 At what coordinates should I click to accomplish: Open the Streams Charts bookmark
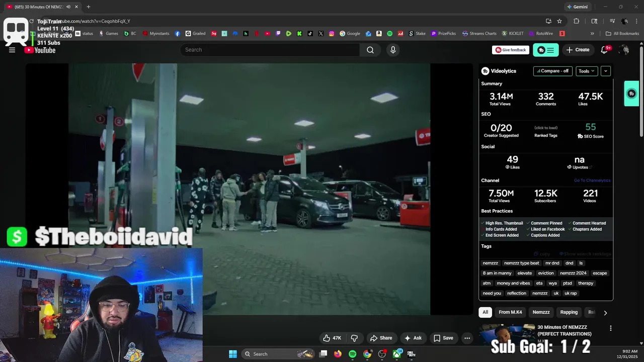(x=479, y=34)
